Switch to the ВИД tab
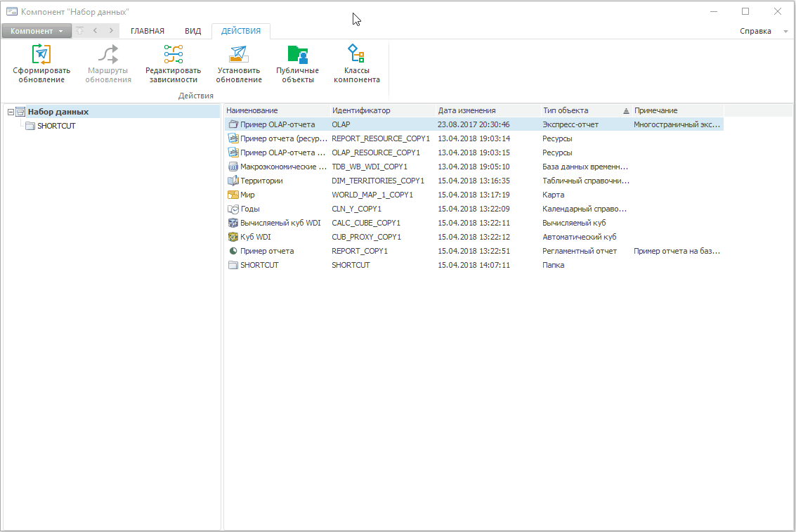Viewport: 796px width, 532px height. coord(193,31)
